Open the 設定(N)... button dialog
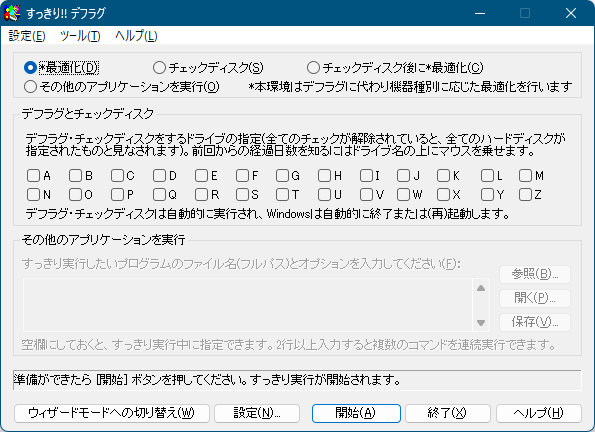This screenshot has width=595, height=432. tap(257, 413)
